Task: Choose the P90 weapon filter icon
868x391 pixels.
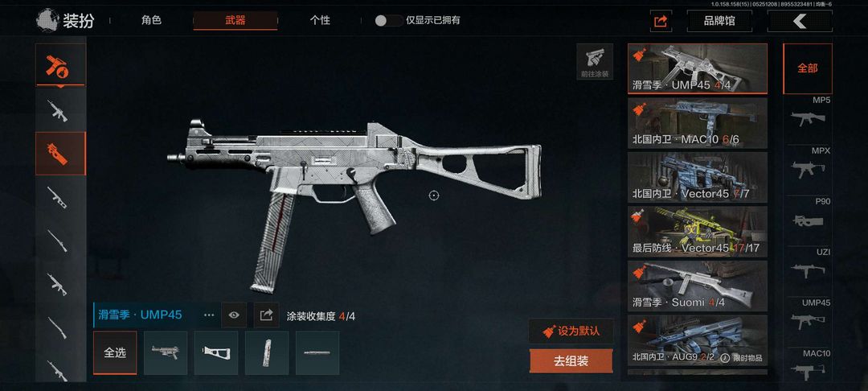Action: click(808, 220)
